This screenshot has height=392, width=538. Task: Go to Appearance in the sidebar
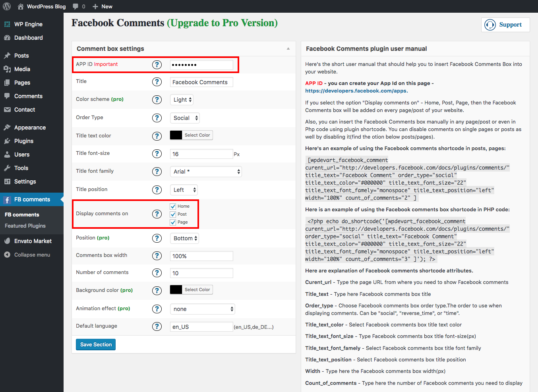(30, 127)
